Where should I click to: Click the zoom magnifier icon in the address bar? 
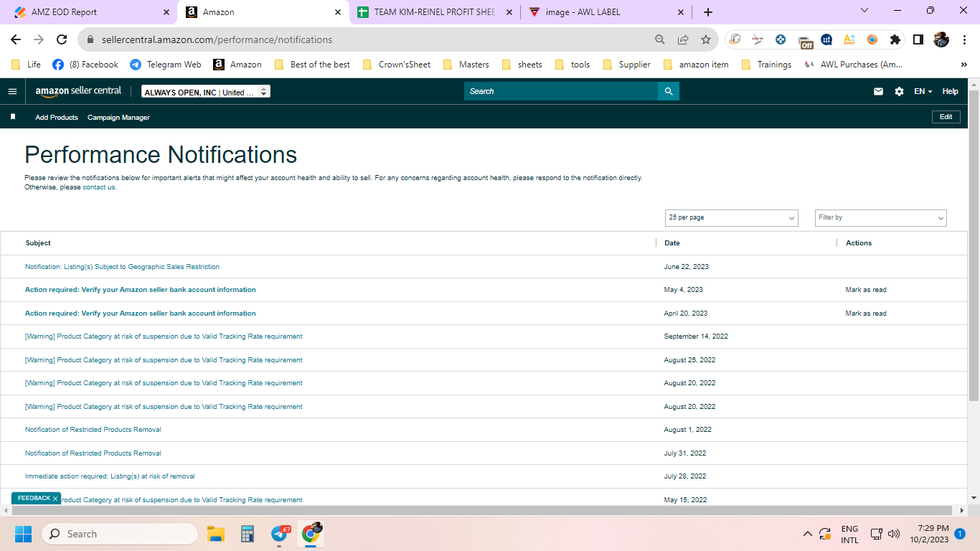pos(660,39)
